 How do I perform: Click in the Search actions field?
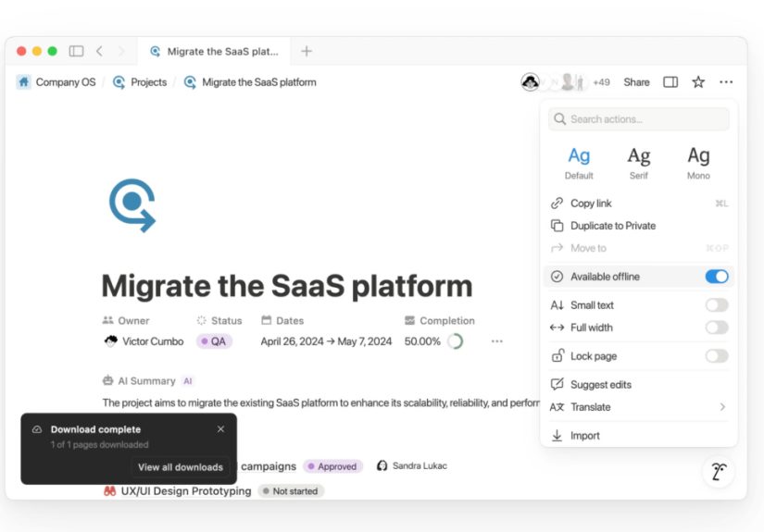(639, 119)
